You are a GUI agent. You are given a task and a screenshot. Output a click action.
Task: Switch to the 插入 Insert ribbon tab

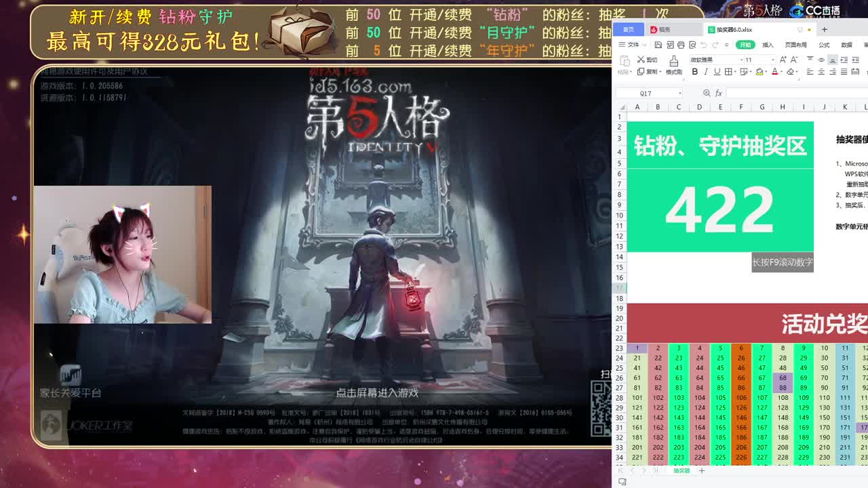(768, 45)
